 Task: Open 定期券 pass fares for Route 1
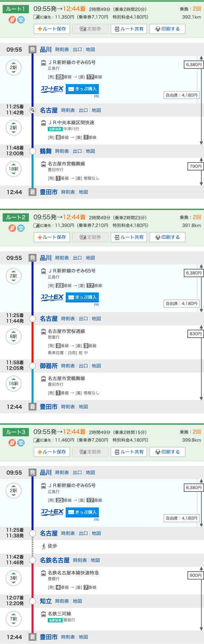pyautogui.click(x=90, y=29)
